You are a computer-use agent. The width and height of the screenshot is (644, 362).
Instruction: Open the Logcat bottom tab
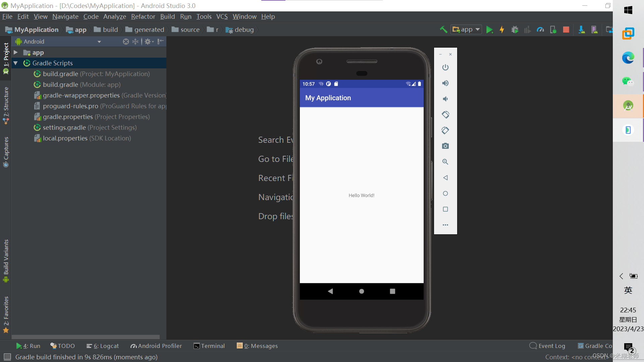click(103, 346)
